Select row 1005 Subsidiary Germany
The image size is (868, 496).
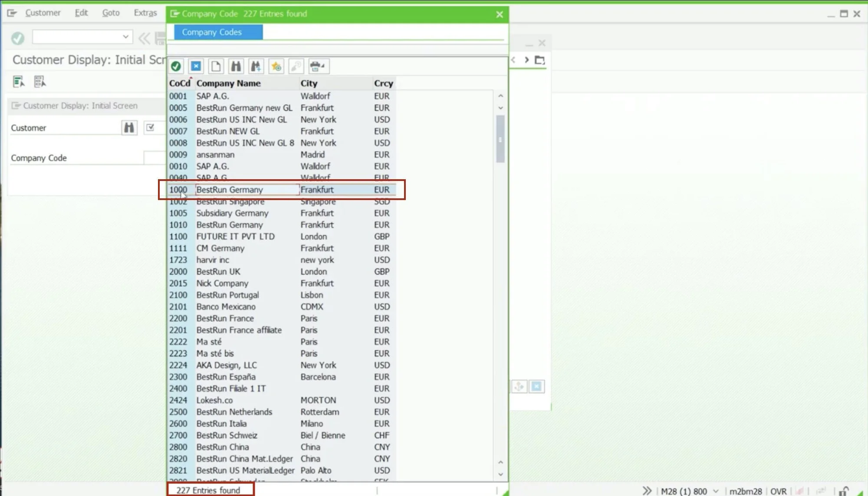282,213
